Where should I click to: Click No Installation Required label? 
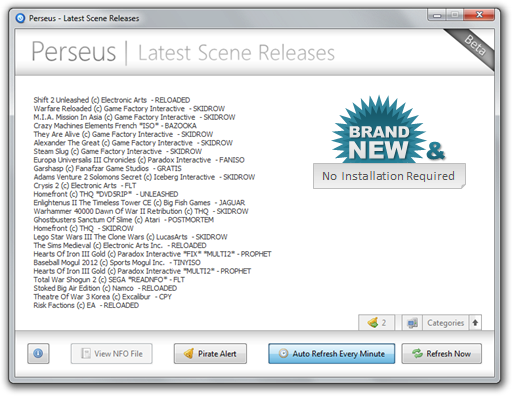click(x=389, y=176)
